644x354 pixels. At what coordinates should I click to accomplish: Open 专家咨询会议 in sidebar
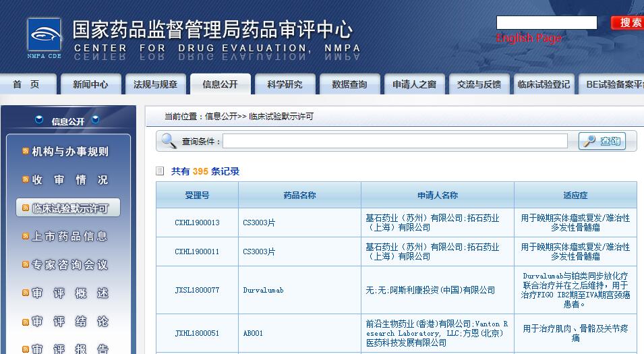[x=70, y=264]
